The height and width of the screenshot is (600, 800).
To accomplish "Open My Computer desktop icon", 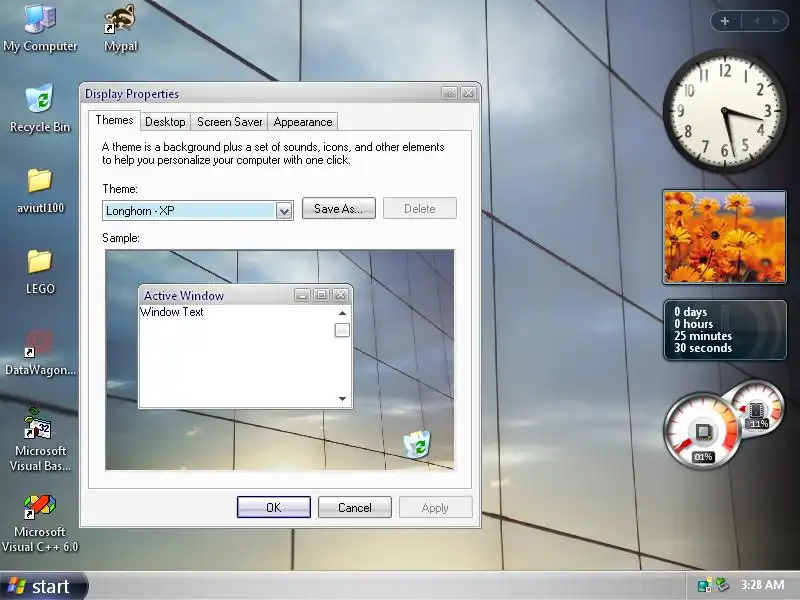I will 40,27.
